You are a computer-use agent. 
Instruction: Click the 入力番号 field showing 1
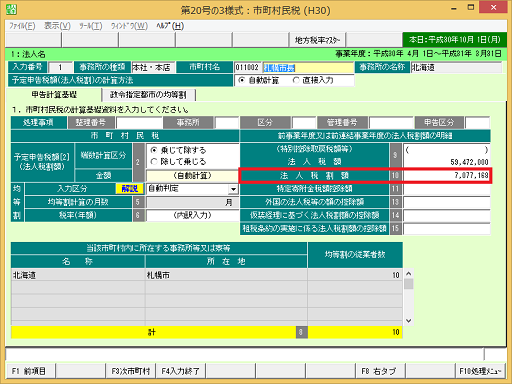(x=60, y=68)
